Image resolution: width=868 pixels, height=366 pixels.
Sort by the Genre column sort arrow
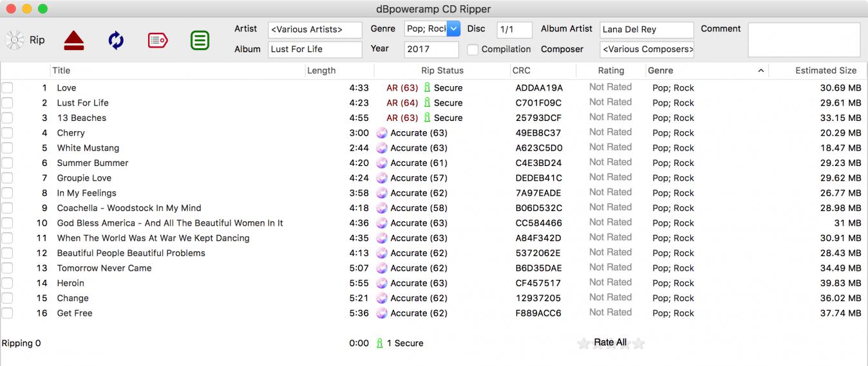pyautogui.click(x=761, y=71)
